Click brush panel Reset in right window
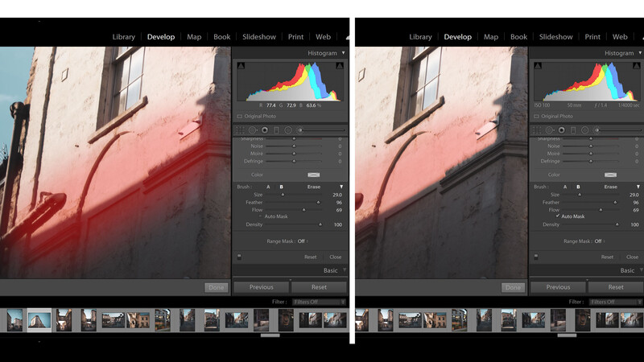The height and width of the screenshot is (362, 644). click(x=607, y=257)
